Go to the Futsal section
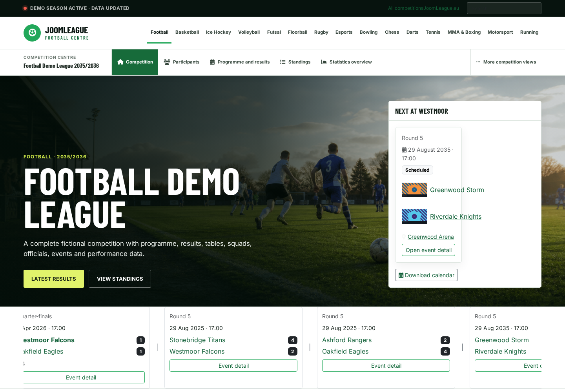 click(274, 32)
